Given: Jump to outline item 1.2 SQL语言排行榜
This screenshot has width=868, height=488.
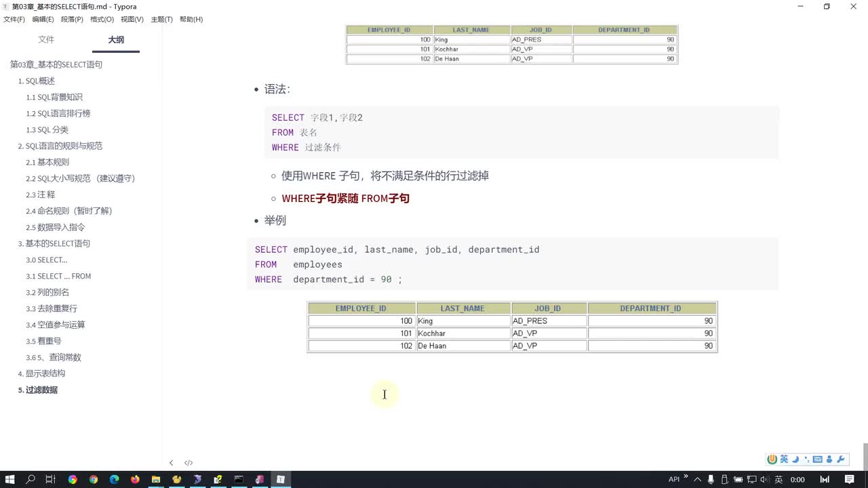Looking at the screenshot, I should point(58,113).
